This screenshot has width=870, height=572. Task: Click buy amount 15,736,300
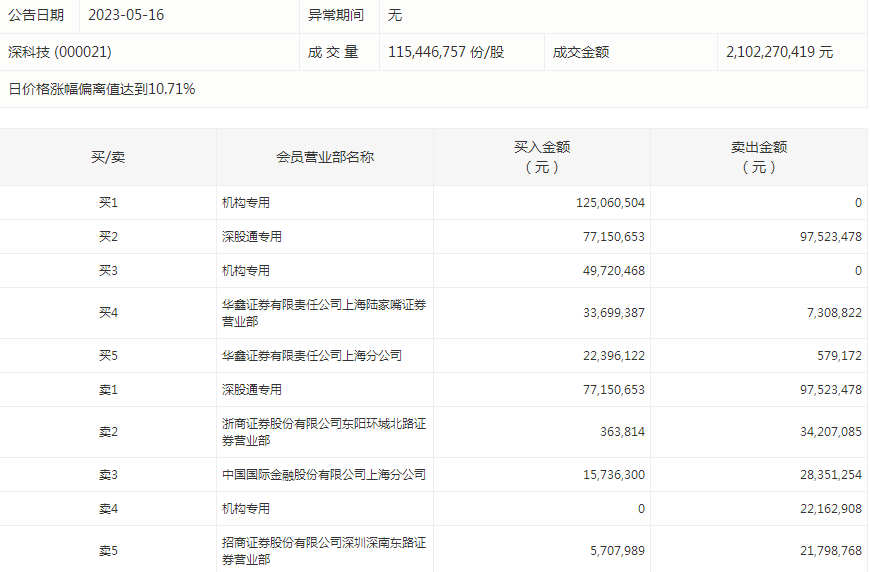click(x=614, y=475)
